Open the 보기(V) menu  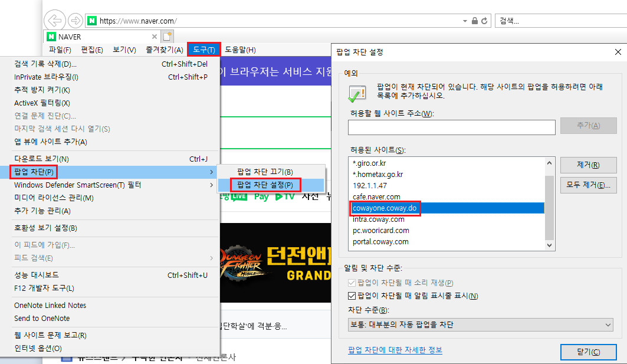pos(124,50)
